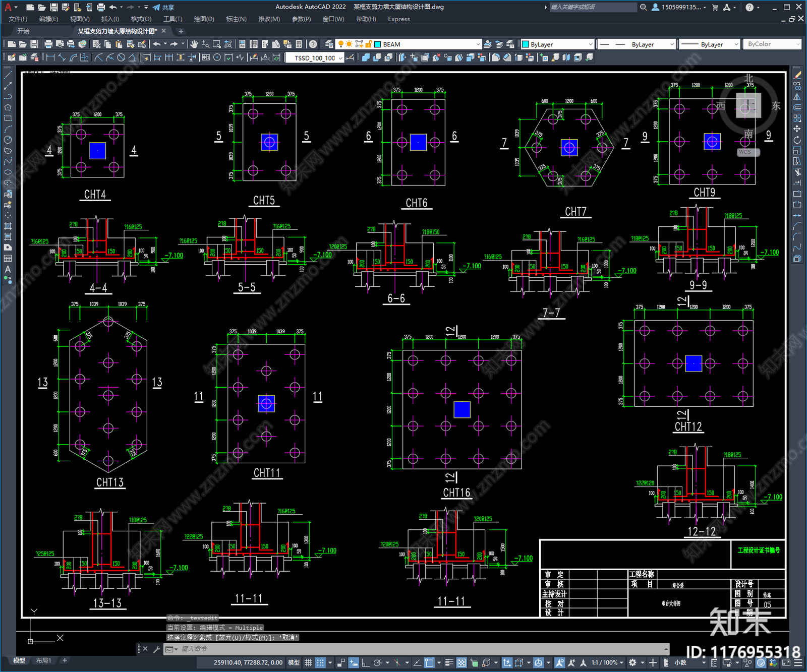Viewport: 807px width, 672px height.
Task: Click the 模型 model space status bar button
Action: coord(294,662)
